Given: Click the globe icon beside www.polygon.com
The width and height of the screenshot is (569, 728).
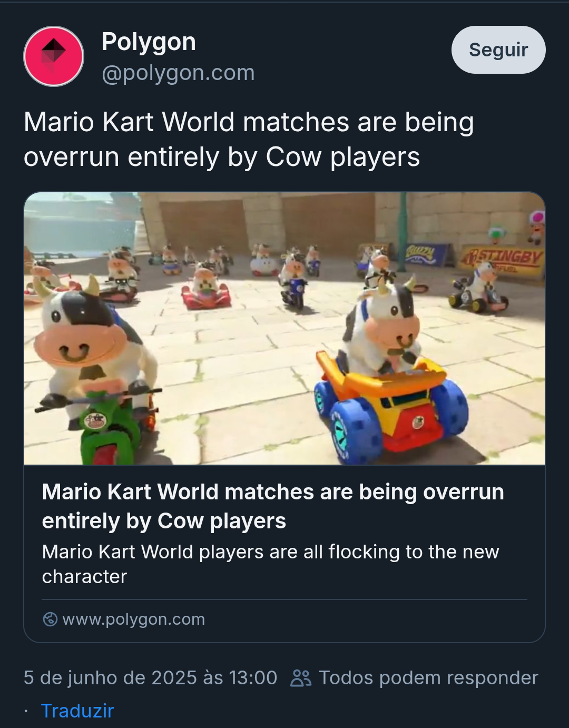Looking at the screenshot, I should tap(50, 619).
